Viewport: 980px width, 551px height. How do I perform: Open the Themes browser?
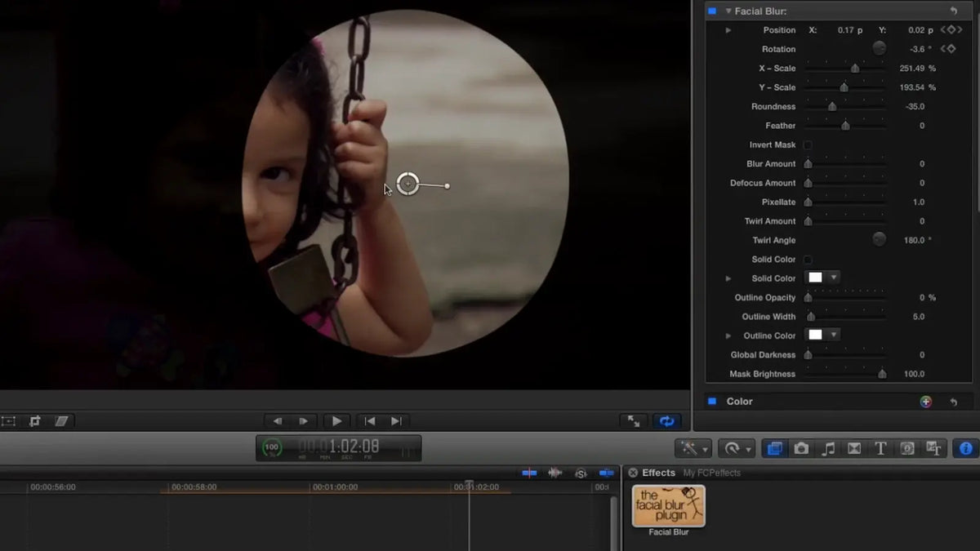tap(933, 448)
